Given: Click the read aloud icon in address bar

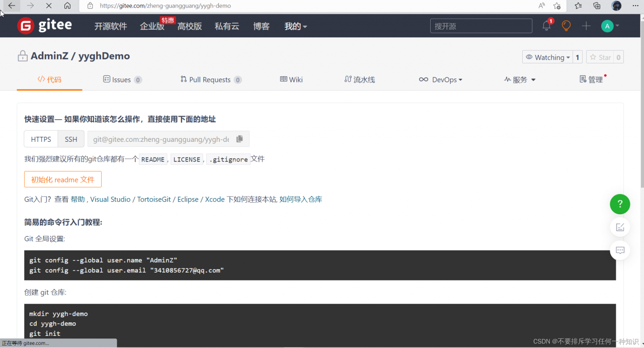Looking at the screenshot, I should click(x=542, y=6).
